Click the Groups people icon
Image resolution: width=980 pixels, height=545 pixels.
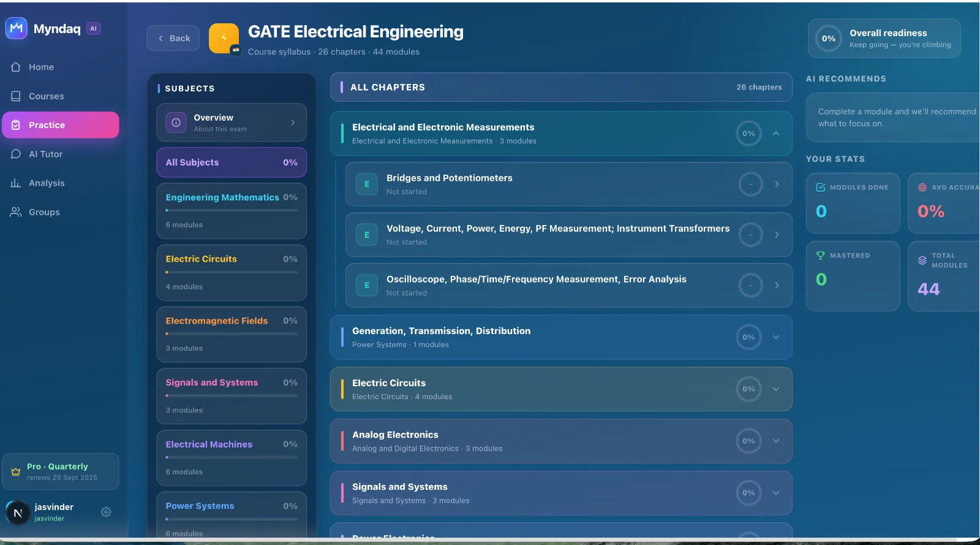point(16,212)
